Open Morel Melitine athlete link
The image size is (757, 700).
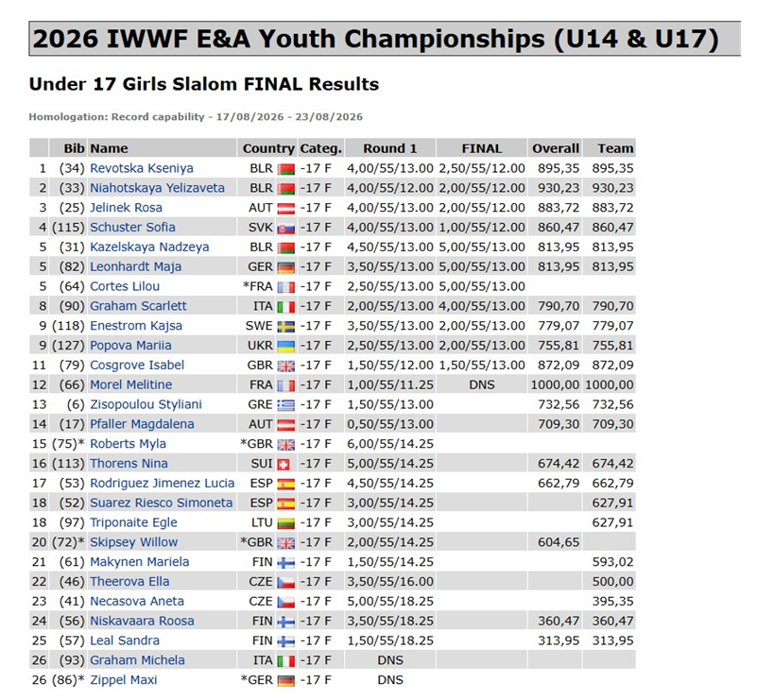130,384
